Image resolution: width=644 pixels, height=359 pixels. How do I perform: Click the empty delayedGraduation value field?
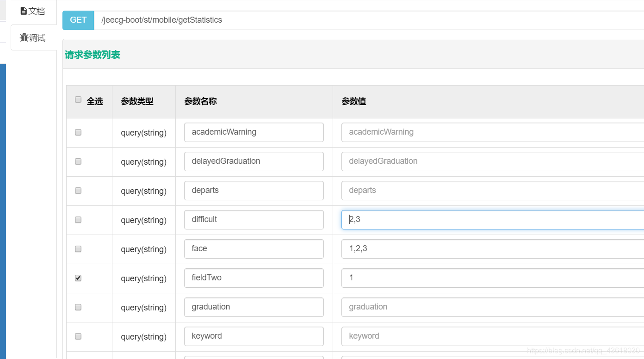[493, 161]
